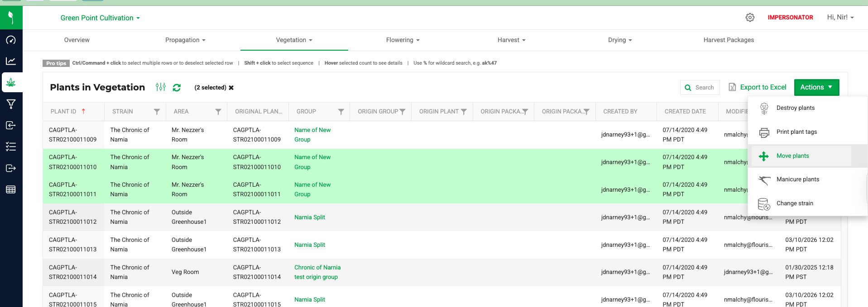Open the Hi, Nir! user dropdown
Screen dimensions: 868x307
click(x=840, y=18)
